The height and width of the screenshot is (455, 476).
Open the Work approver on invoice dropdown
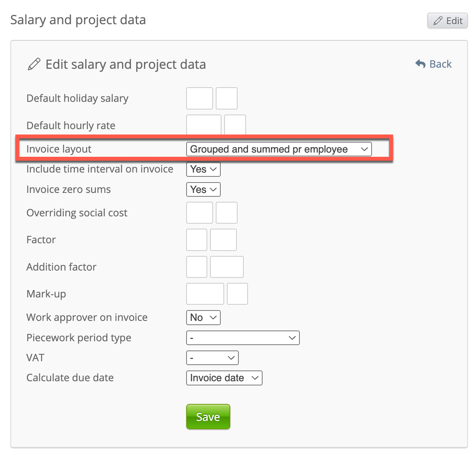click(x=203, y=317)
